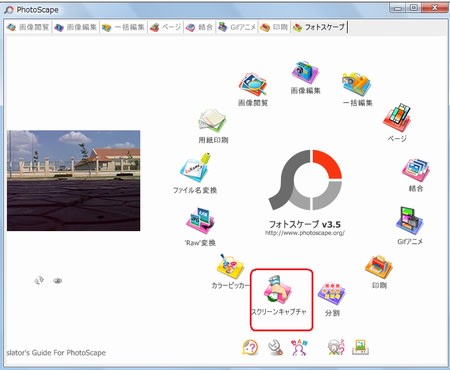Screen dimensions: 450x370
Task: Click the language selection icon at bottom
Action: coord(299,348)
